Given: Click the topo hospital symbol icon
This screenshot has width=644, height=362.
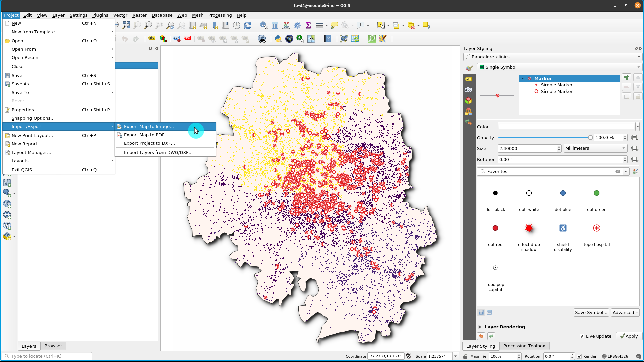Looking at the screenshot, I should tap(596, 228).
